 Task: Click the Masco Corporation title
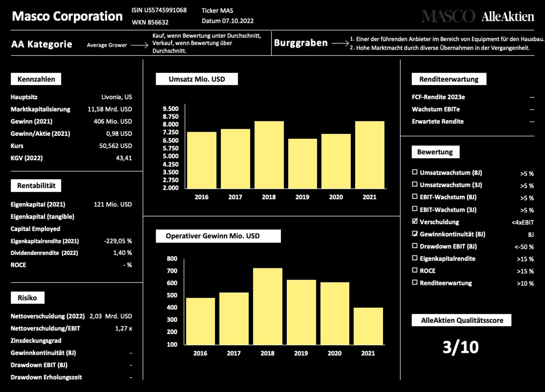(x=67, y=16)
